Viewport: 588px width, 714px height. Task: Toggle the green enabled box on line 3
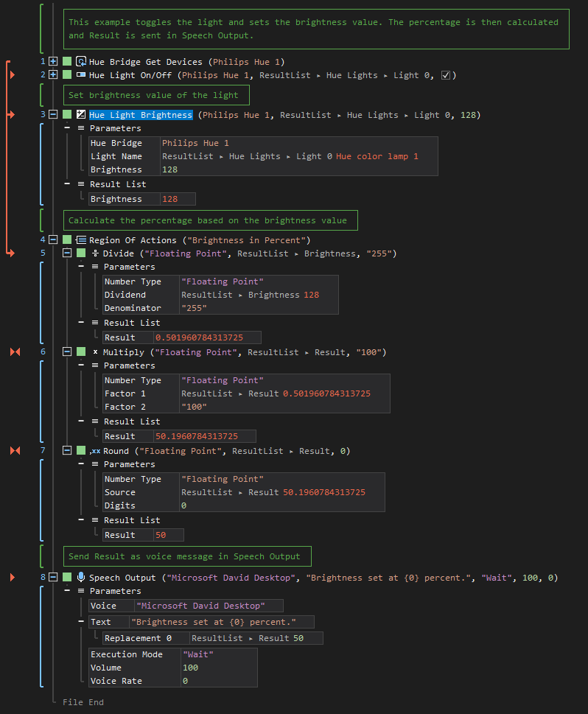[x=67, y=115]
